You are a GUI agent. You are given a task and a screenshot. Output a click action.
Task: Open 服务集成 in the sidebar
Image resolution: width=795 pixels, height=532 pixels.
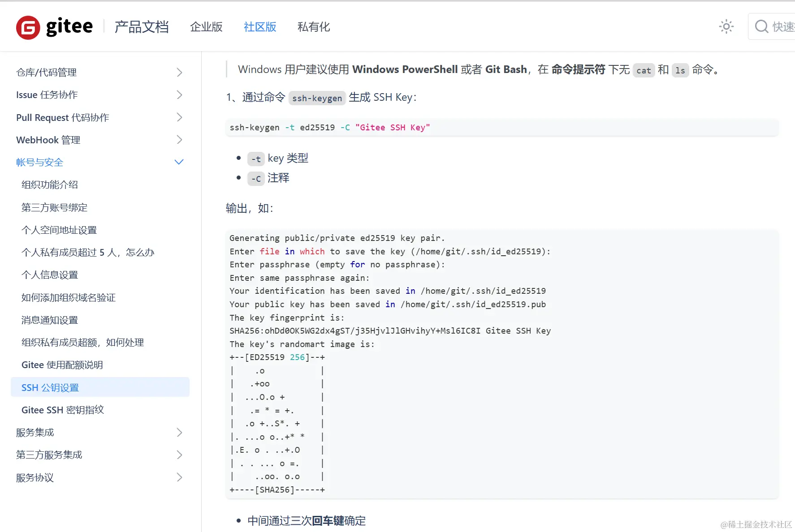click(x=35, y=433)
